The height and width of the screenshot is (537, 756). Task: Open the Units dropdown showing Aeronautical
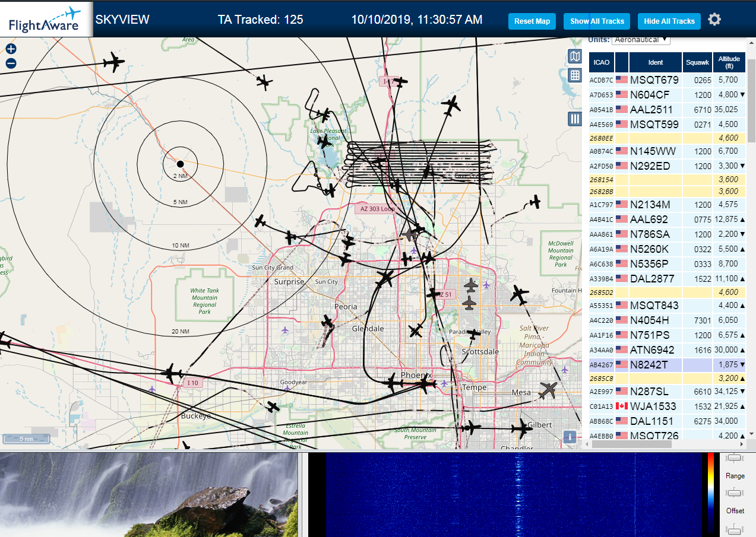[641, 40]
